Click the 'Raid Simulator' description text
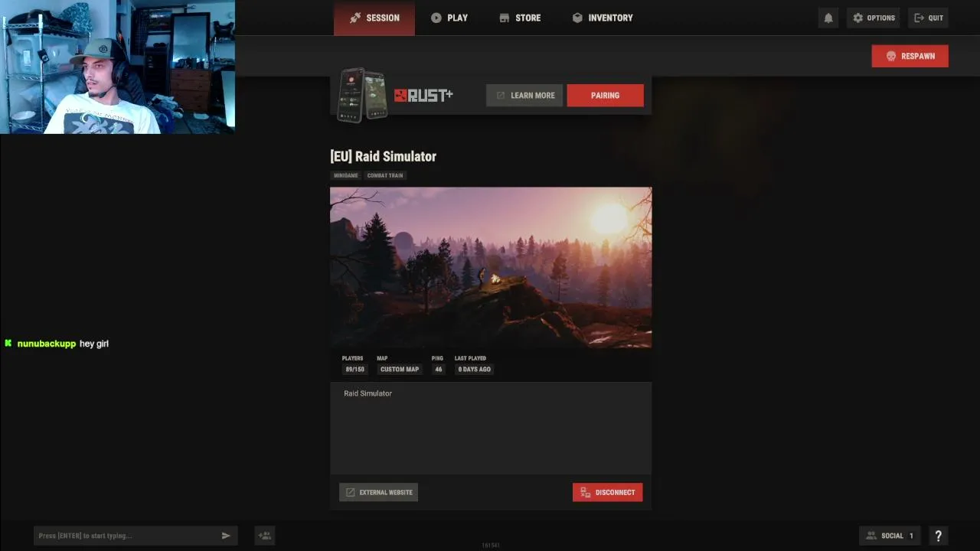Image resolution: width=980 pixels, height=551 pixels. (367, 393)
